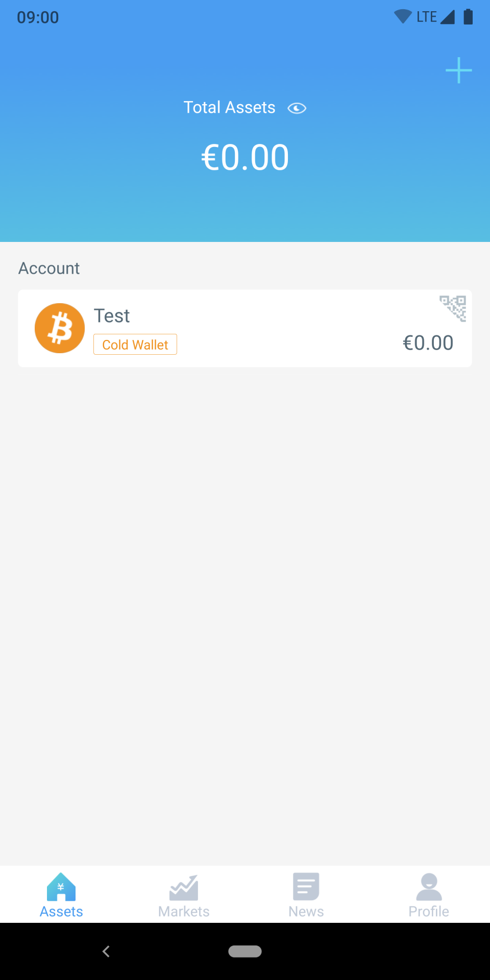Tap the Bitcoin logo icon
Viewport: 490px width, 980px height.
pyautogui.click(x=60, y=328)
